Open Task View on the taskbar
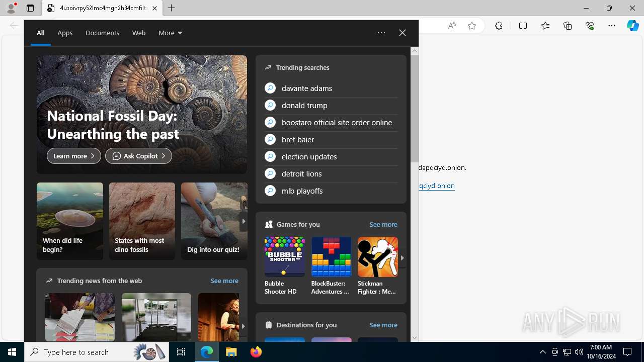This screenshot has height=362, width=644. [x=181, y=352]
